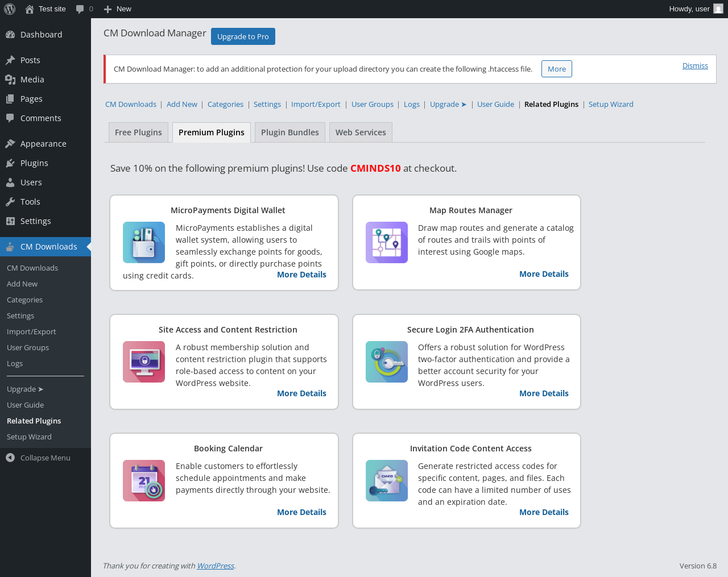The image size is (728, 577).
Task: Expand the Upgrade submenu link in sidebar
Action: click(25, 389)
